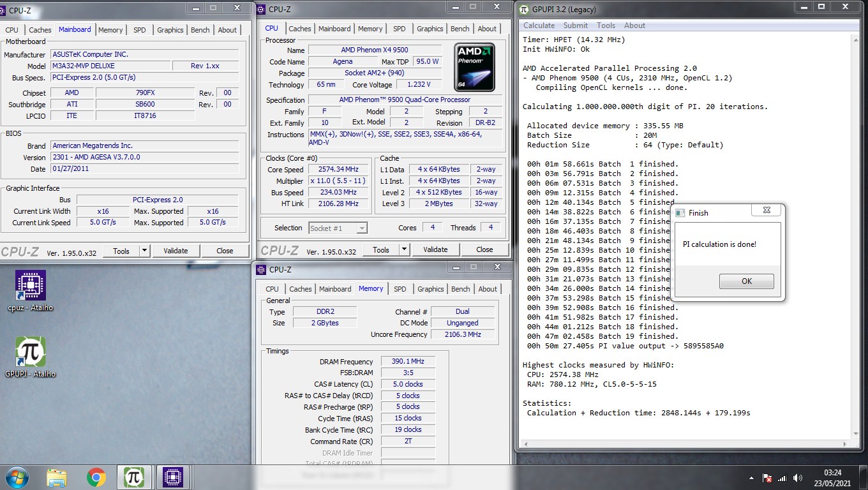868x490 pixels.
Task: Click the Finish dialog title icon
Action: pyautogui.click(x=680, y=212)
